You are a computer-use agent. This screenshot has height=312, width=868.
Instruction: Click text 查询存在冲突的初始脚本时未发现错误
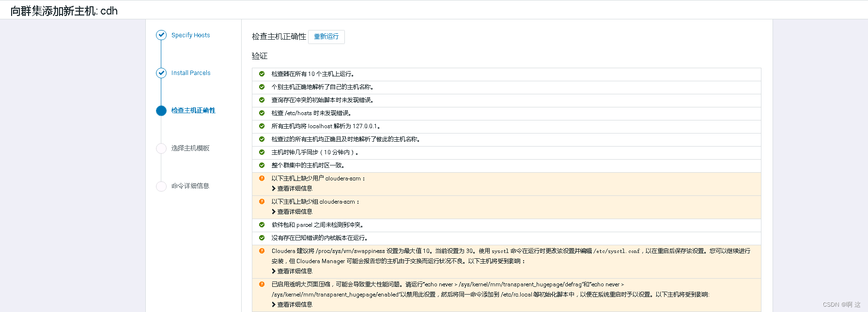tap(323, 100)
